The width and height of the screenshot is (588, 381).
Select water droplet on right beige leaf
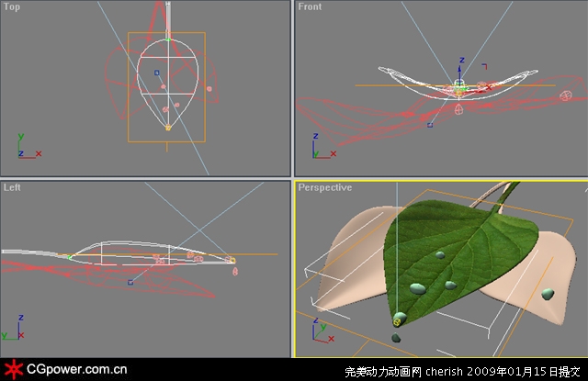pyautogui.click(x=548, y=294)
